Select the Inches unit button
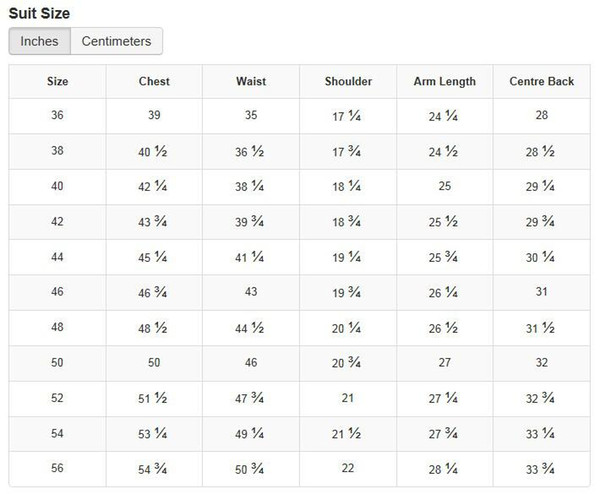Viewport: 600px width, 494px height. (39, 41)
